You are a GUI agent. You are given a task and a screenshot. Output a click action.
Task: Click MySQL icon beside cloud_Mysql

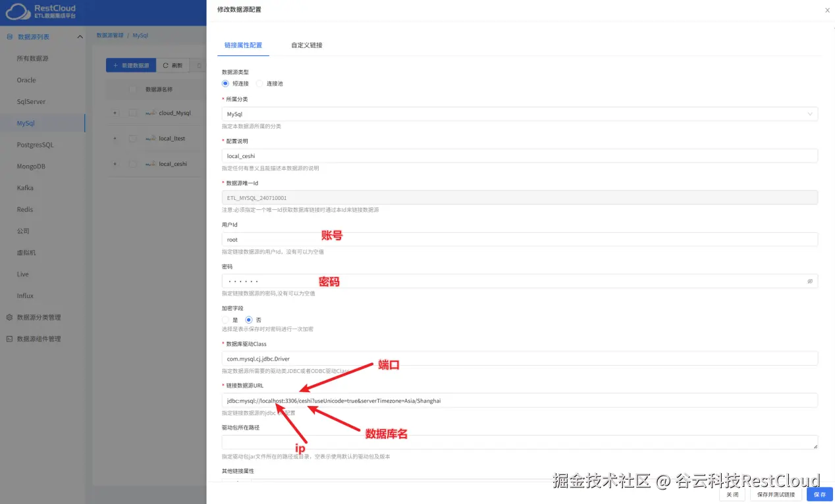pos(151,113)
